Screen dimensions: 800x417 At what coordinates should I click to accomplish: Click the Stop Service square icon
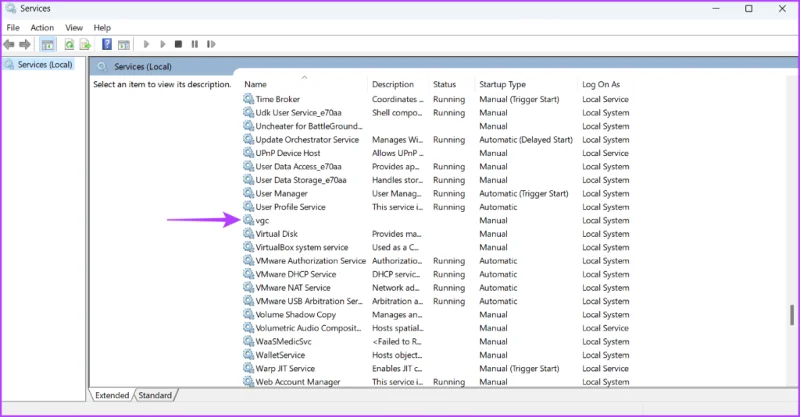tap(178, 44)
